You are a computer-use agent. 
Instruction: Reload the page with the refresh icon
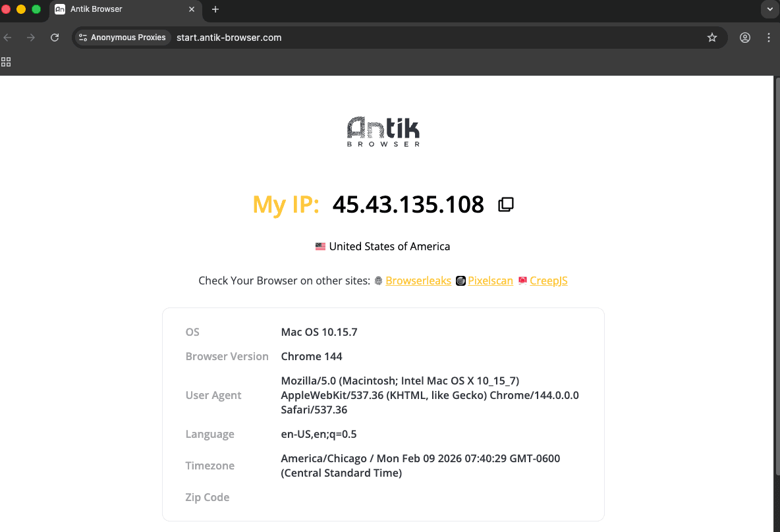[x=55, y=38]
